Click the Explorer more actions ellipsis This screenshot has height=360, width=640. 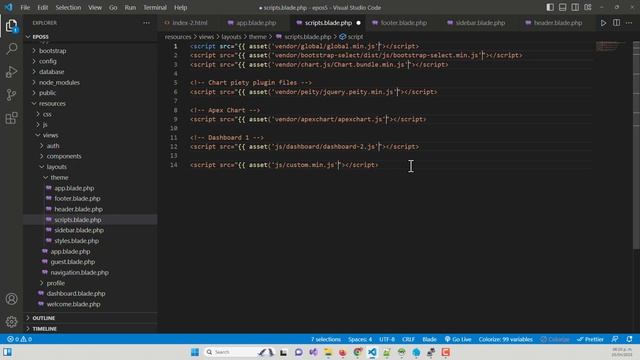(x=147, y=23)
